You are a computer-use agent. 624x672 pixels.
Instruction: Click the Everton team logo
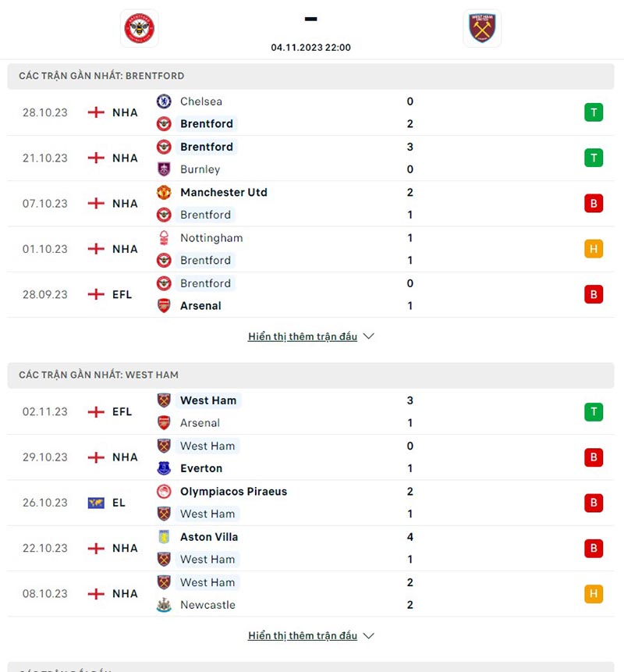(164, 468)
